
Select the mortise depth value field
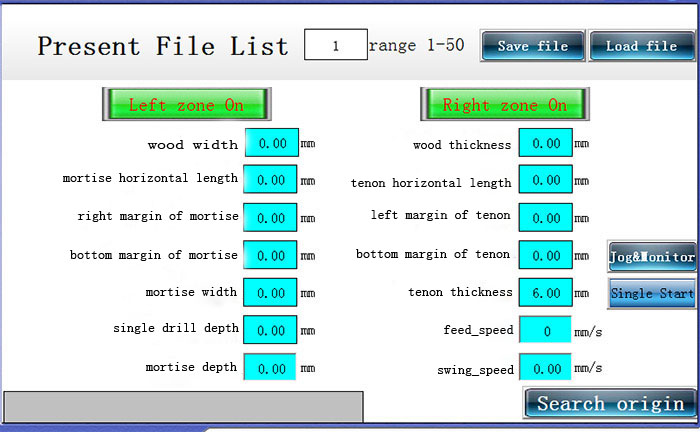pyautogui.click(x=270, y=367)
